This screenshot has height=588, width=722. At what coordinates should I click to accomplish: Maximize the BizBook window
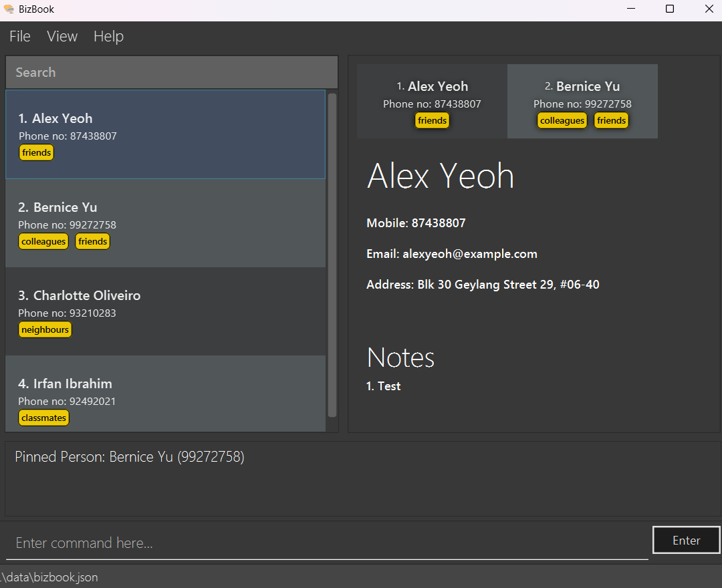pos(670,9)
